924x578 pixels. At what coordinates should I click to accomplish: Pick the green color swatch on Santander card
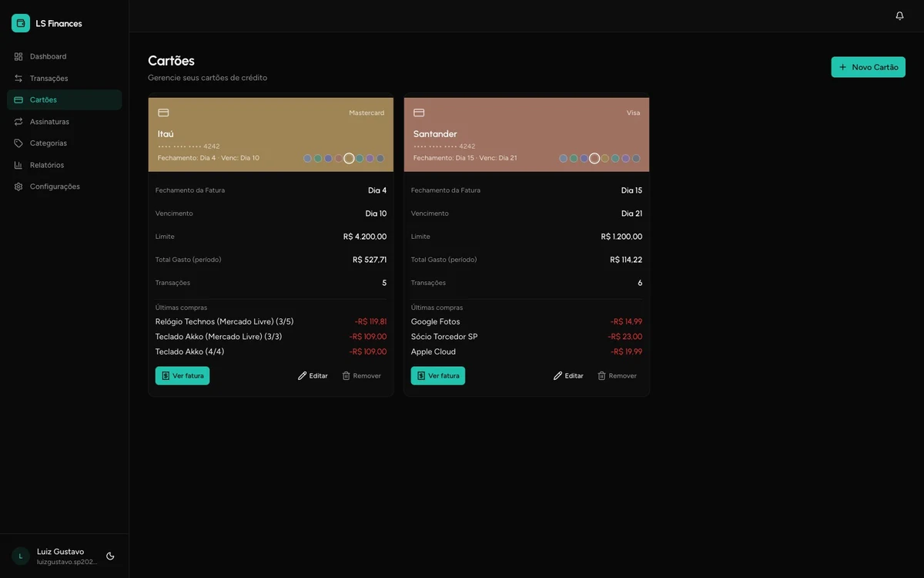click(x=574, y=158)
